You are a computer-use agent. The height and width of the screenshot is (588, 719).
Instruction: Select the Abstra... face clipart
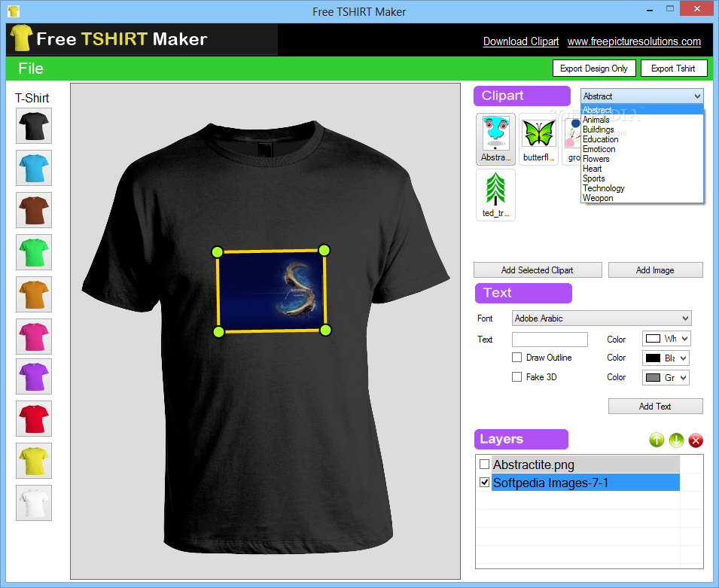coord(495,139)
